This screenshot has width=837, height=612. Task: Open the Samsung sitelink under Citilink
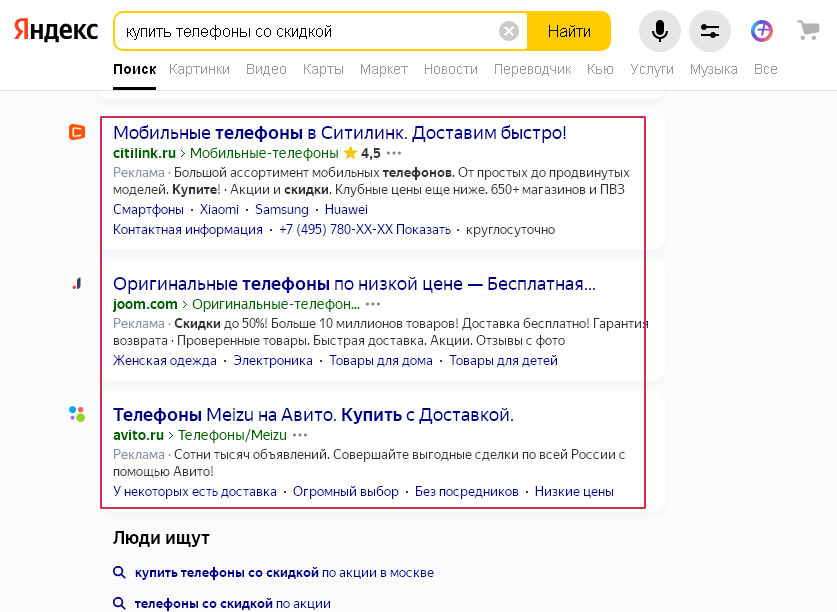tap(281, 210)
